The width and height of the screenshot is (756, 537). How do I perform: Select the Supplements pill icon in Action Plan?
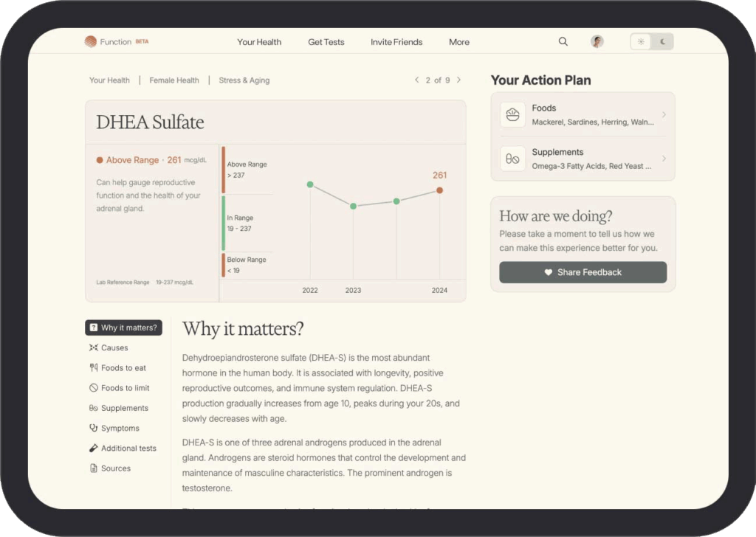pyautogui.click(x=512, y=159)
